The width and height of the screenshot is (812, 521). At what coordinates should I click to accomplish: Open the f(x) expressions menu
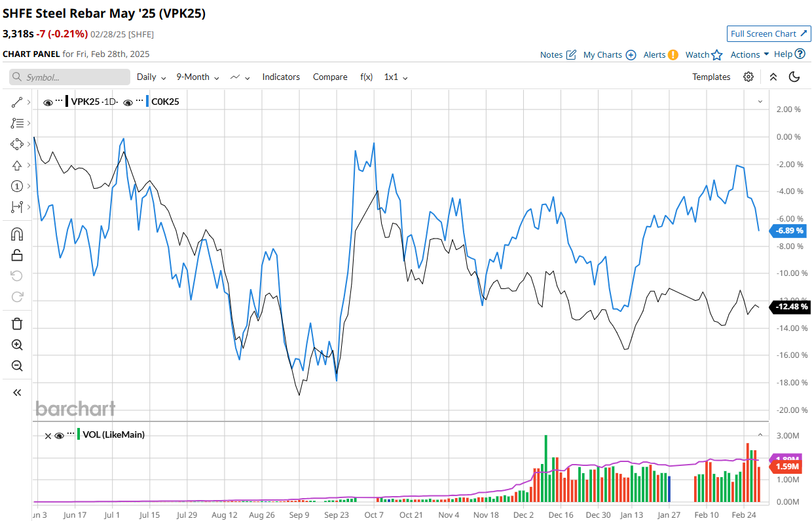(x=367, y=77)
